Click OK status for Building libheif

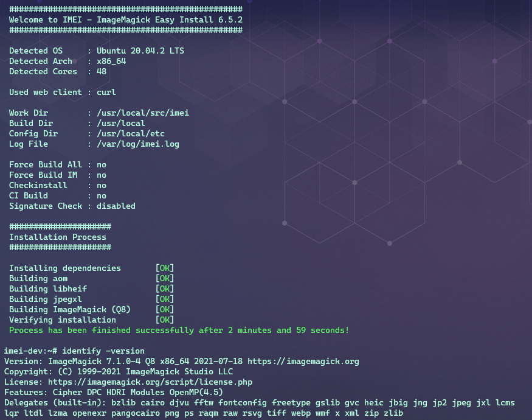coord(165,289)
